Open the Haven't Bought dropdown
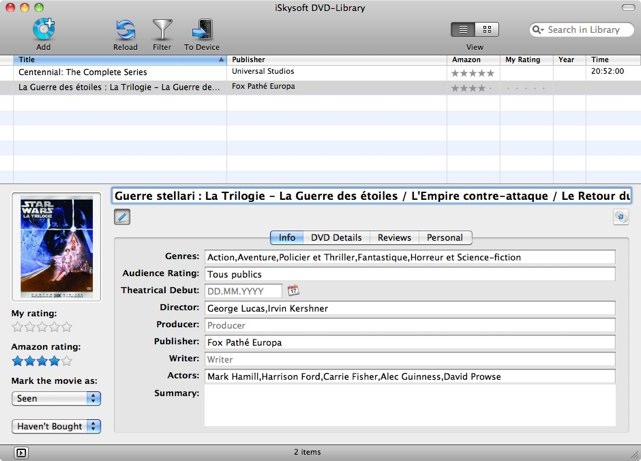Screen dimensions: 641x461 click(x=56, y=426)
